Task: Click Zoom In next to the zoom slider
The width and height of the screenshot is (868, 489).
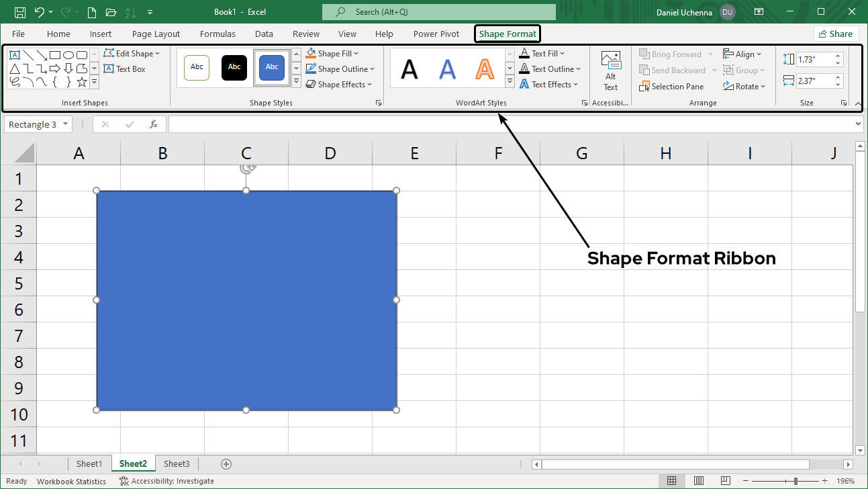Action: [x=825, y=481]
